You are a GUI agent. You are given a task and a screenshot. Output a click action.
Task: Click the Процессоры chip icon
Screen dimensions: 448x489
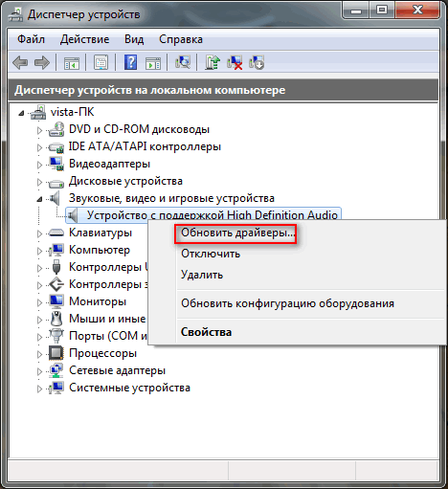coord(56,353)
